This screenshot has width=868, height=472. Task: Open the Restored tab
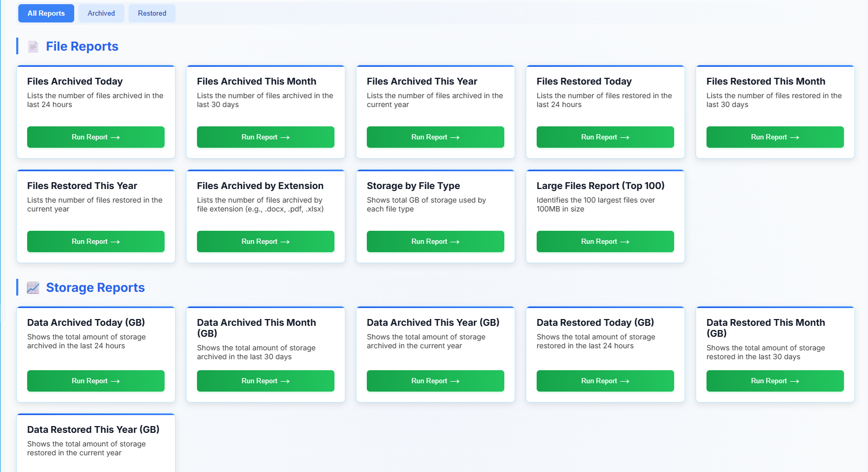[x=152, y=13]
